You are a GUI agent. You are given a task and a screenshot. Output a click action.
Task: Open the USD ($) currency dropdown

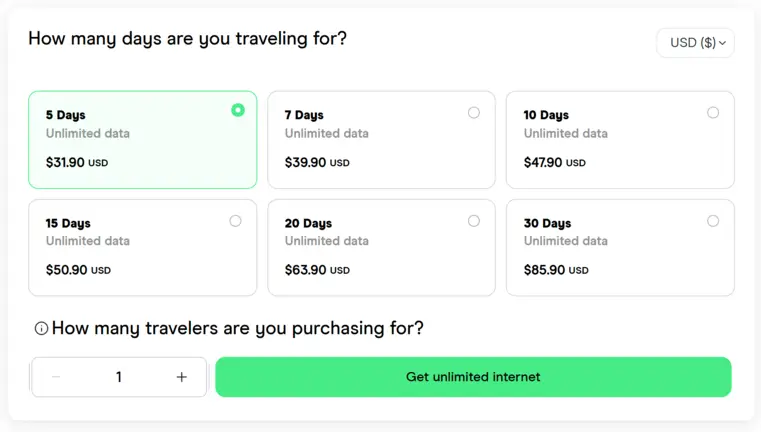[x=695, y=43]
